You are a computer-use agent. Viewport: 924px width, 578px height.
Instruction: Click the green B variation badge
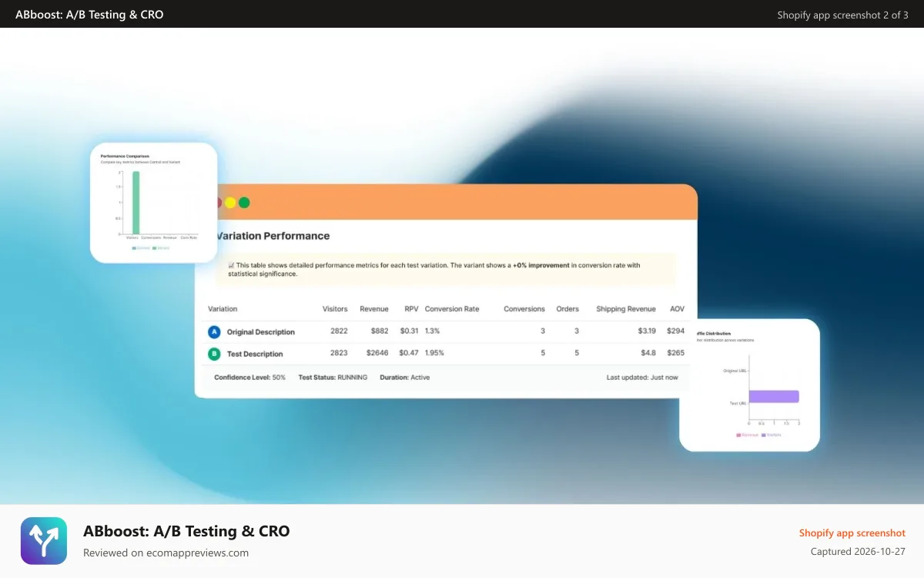pyautogui.click(x=214, y=354)
